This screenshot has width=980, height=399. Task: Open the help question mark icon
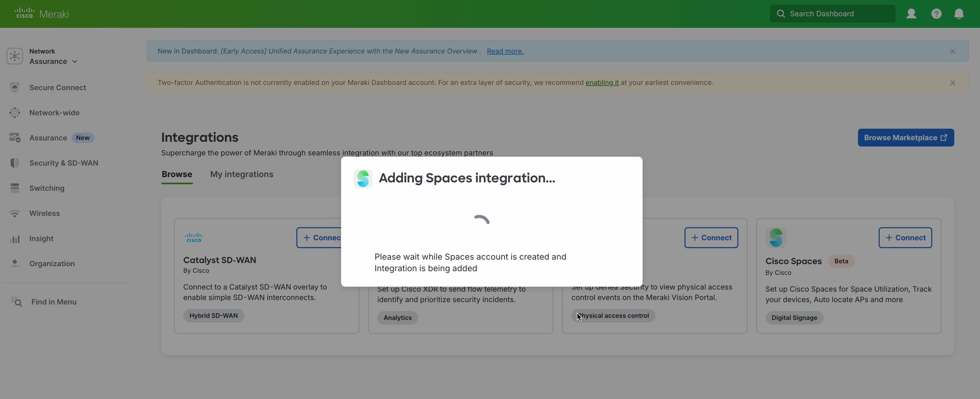click(936, 14)
